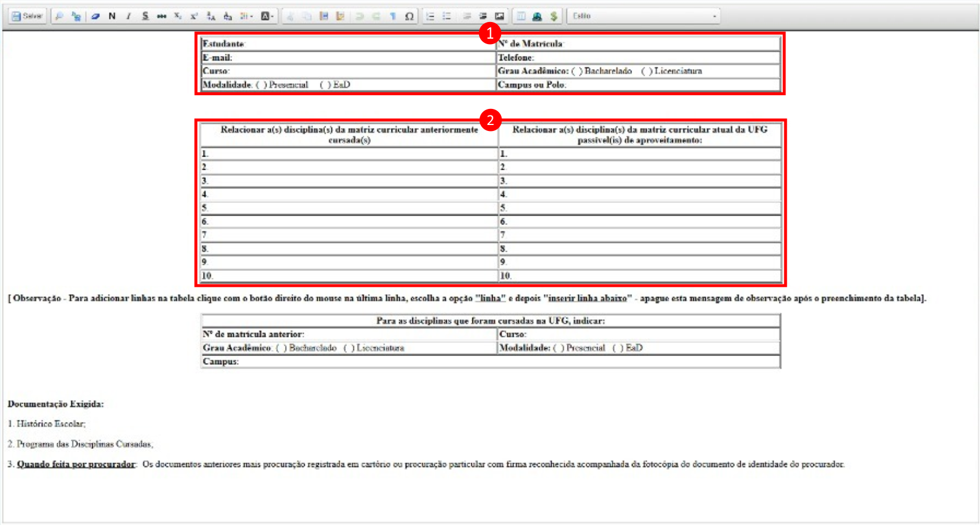Insert a numbered list

[x=430, y=16]
